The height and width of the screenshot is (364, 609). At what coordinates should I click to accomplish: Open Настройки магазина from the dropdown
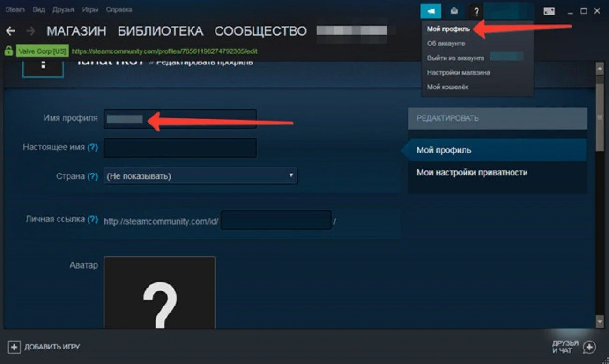(459, 73)
